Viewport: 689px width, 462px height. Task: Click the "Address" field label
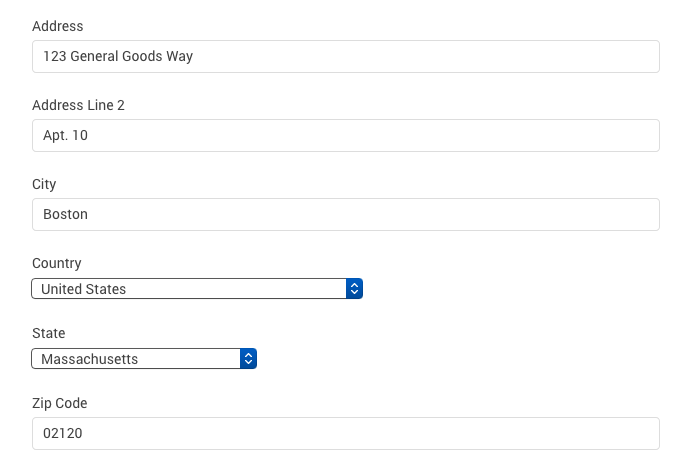(x=58, y=26)
